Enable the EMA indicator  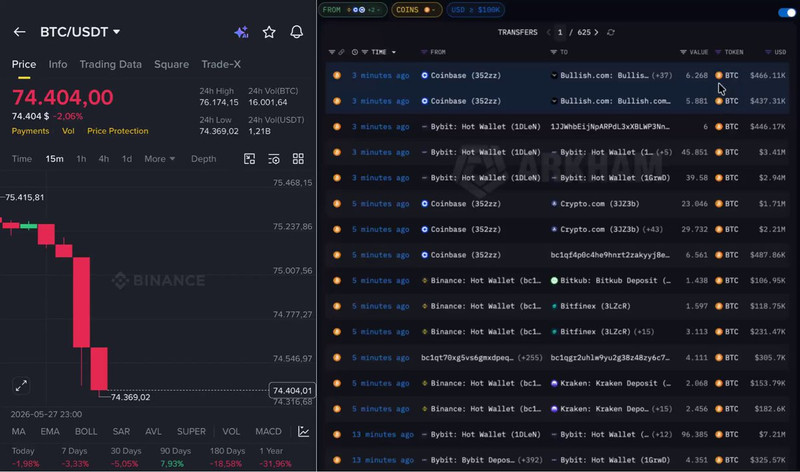(50, 432)
